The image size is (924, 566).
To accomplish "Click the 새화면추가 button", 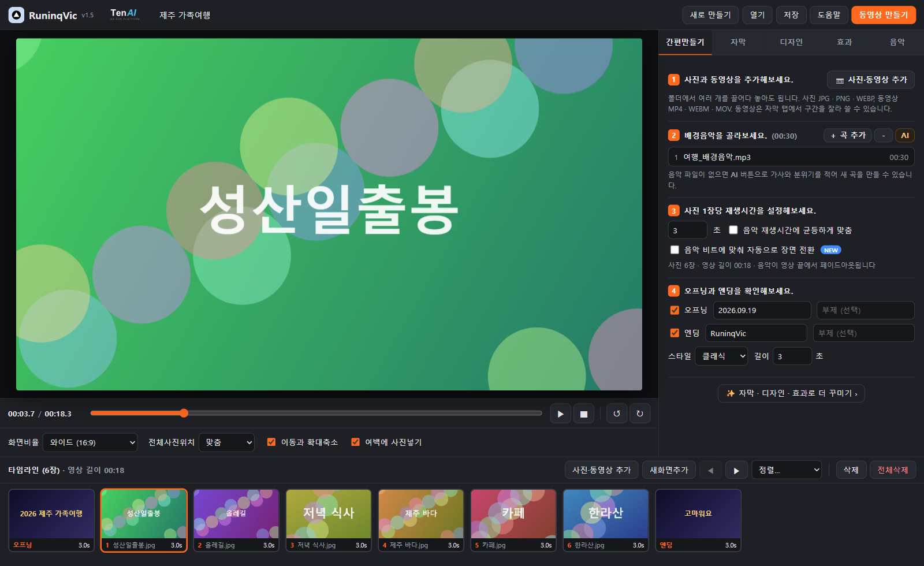I will tap(669, 470).
